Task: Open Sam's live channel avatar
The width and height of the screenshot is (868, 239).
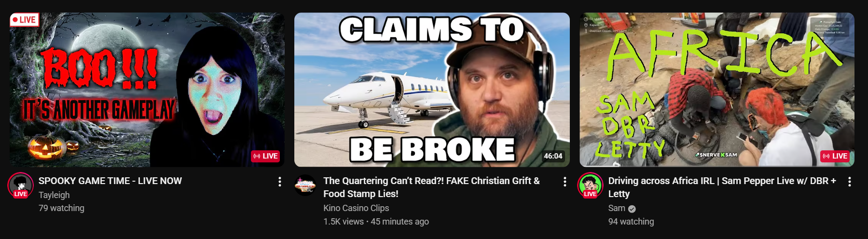Action: click(x=591, y=185)
